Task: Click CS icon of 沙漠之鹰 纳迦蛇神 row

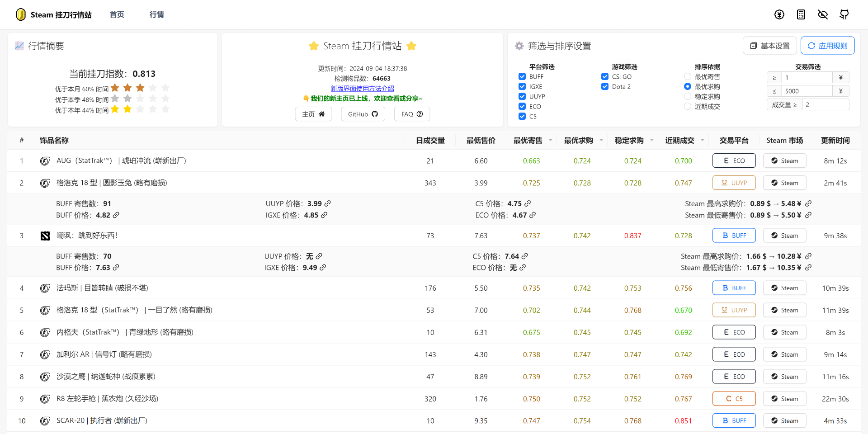Action: click(45, 377)
